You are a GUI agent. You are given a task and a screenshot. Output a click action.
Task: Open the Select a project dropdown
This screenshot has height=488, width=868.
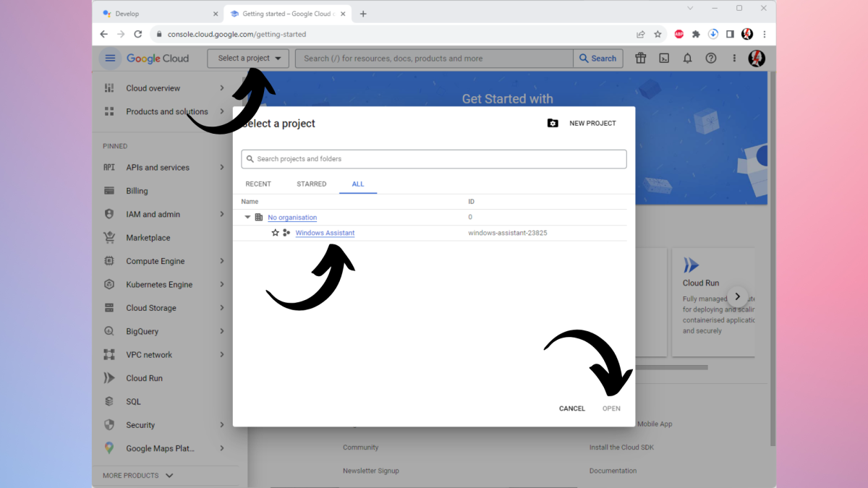tap(248, 59)
